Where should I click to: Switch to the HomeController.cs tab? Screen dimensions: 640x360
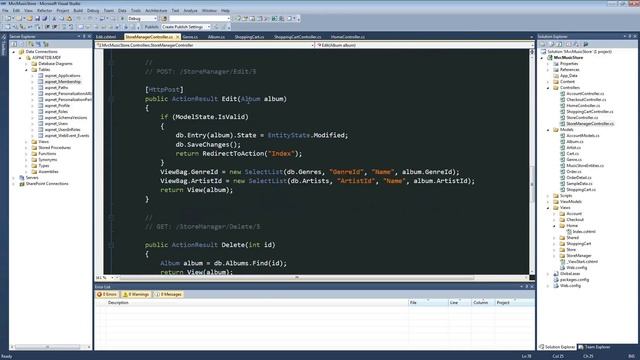pyautogui.click(x=348, y=37)
